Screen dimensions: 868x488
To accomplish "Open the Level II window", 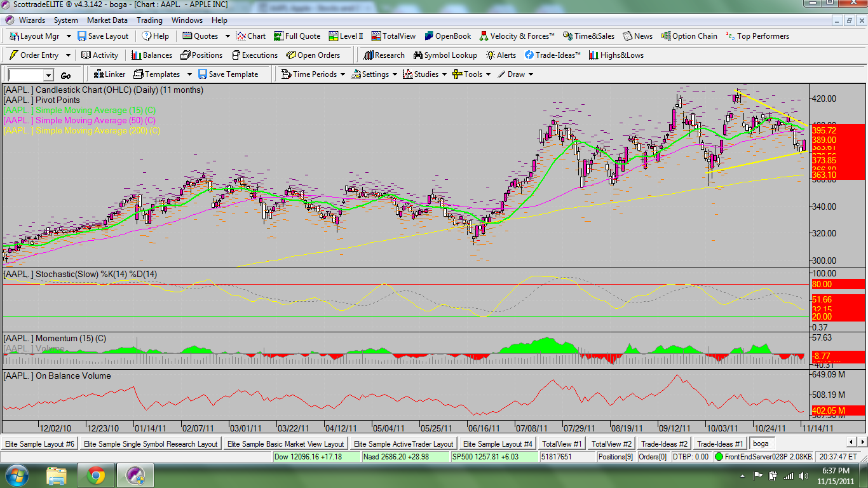I will coord(346,36).
